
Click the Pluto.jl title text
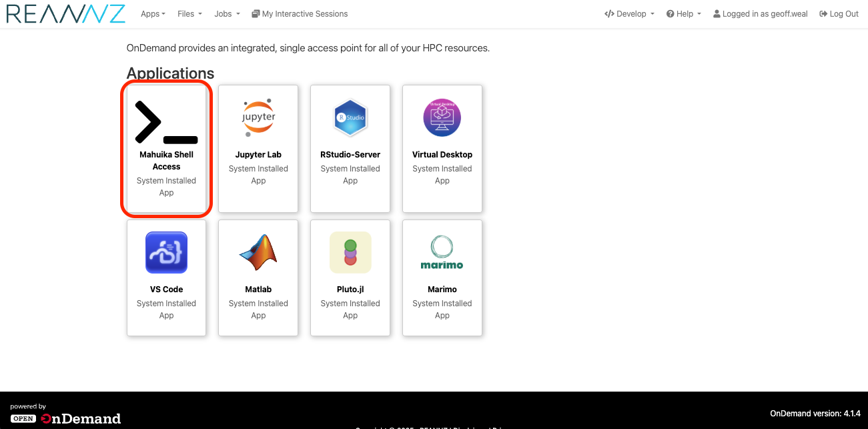[350, 290]
